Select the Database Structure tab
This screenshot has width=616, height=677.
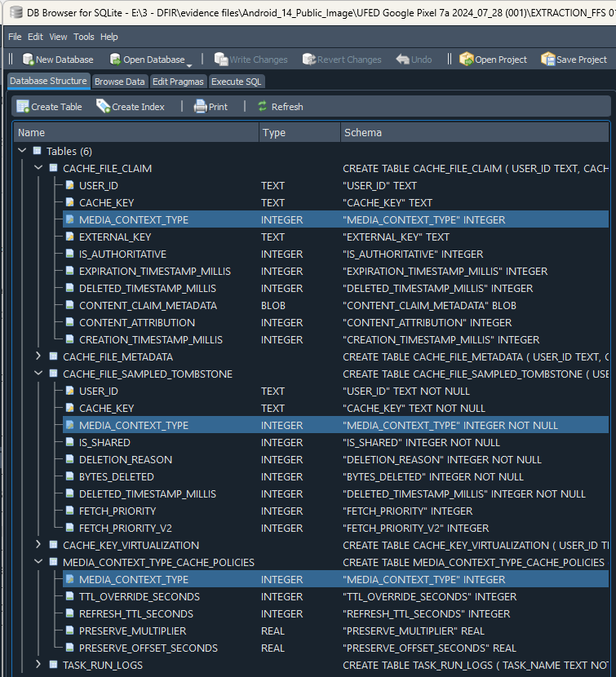tap(48, 82)
